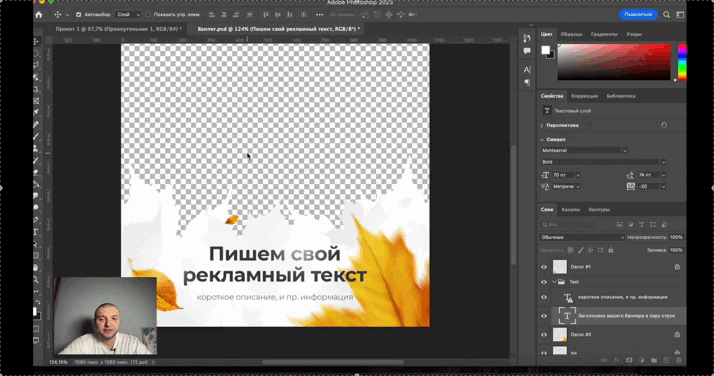Click the tracking value -20 field

648,187
